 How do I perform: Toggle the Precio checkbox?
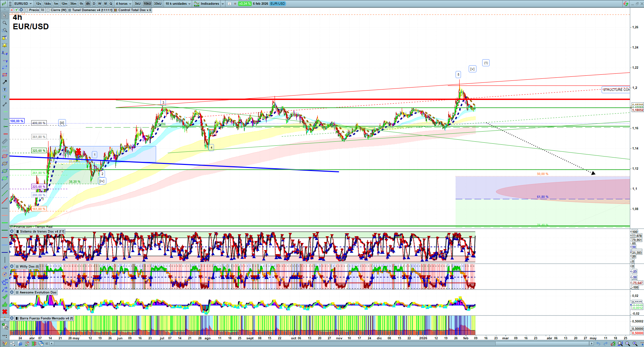27,10
